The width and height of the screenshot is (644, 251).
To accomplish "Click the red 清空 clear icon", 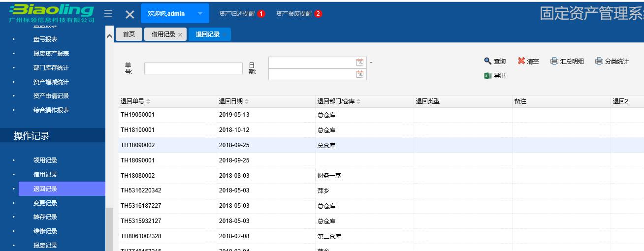I will pyautogui.click(x=521, y=61).
